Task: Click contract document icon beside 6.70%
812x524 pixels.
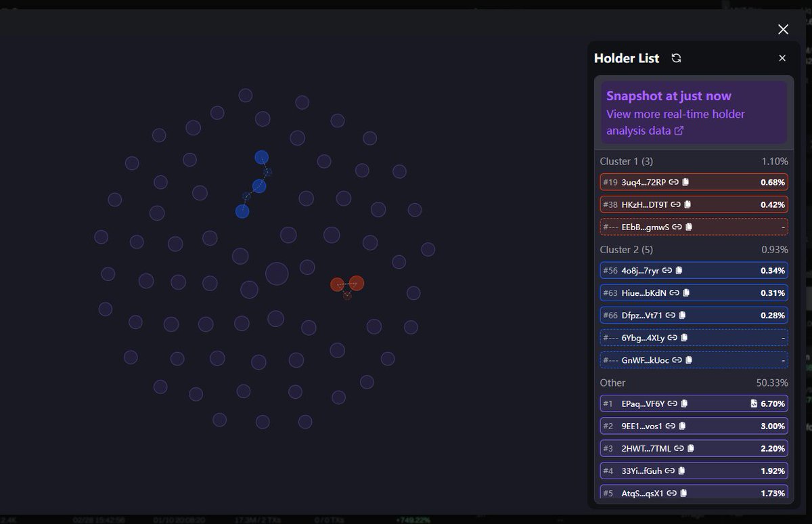Action: coord(754,403)
